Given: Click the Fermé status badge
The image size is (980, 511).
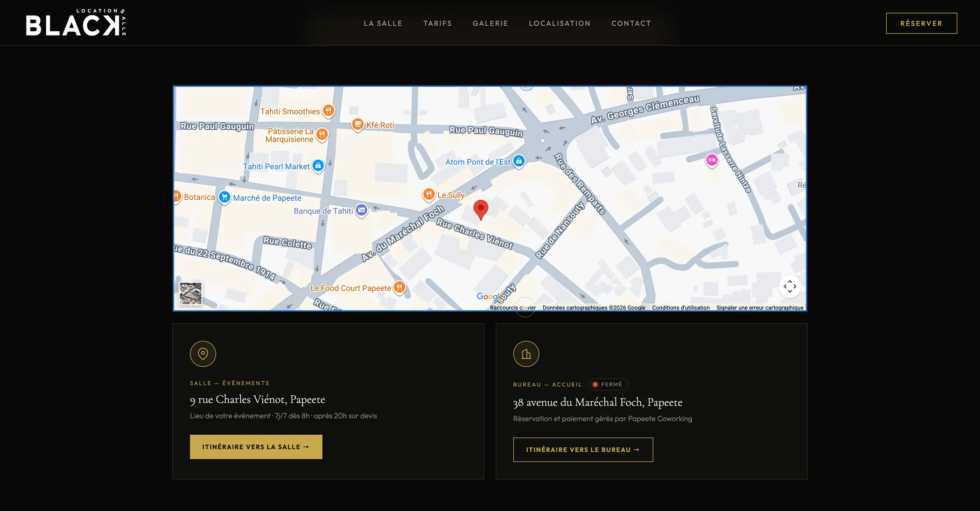Looking at the screenshot, I should click(x=608, y=385).
